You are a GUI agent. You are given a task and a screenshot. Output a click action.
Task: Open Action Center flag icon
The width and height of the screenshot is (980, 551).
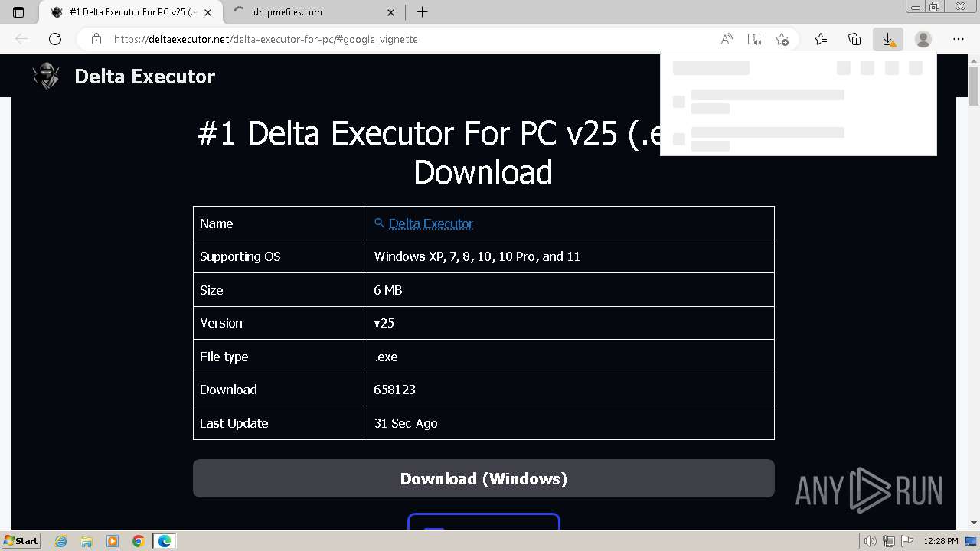pos(906,541)
